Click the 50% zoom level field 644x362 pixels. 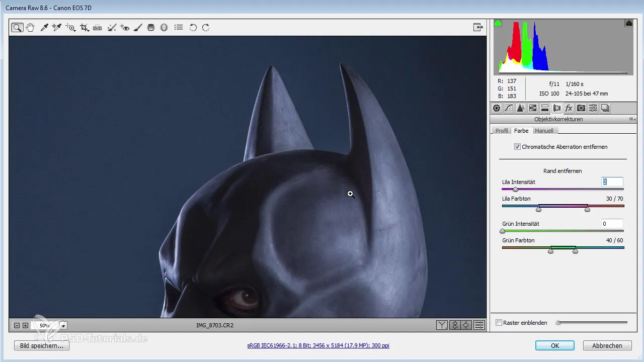point(45,326)
